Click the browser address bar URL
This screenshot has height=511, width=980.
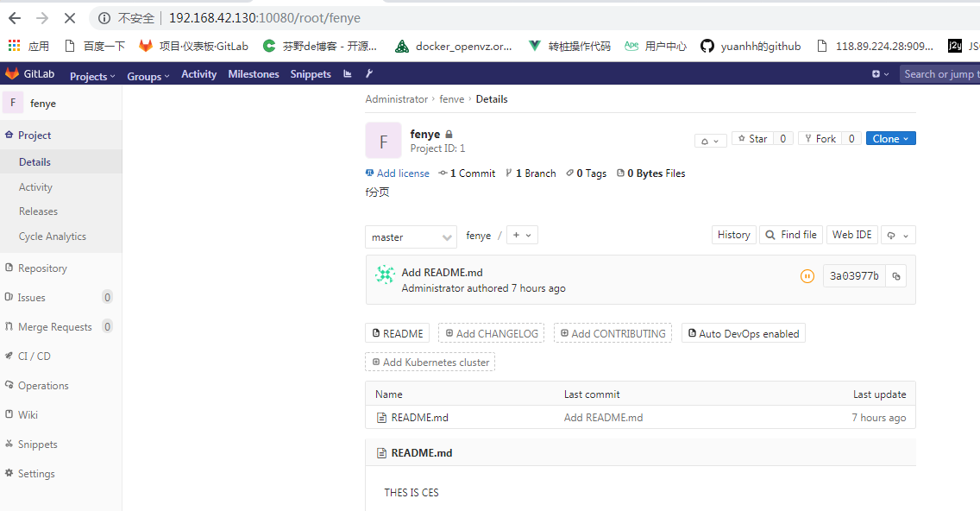pyautogui.click(x=264, y=18)
